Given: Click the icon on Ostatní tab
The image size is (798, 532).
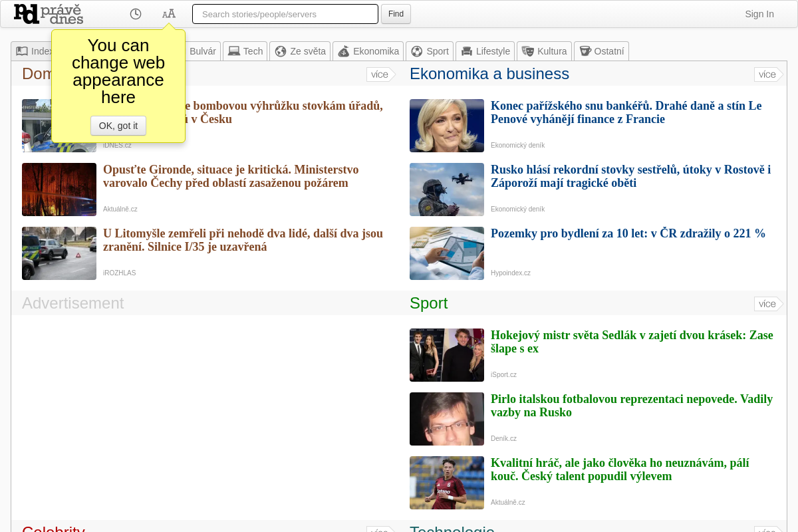Looking at the screenshot, I should click(x=585, y=51).
